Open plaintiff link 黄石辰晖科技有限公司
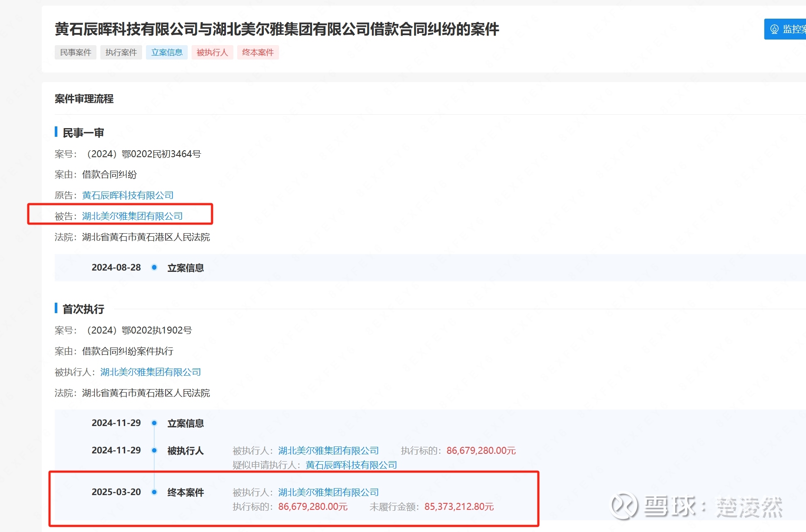 pos(128,195)
